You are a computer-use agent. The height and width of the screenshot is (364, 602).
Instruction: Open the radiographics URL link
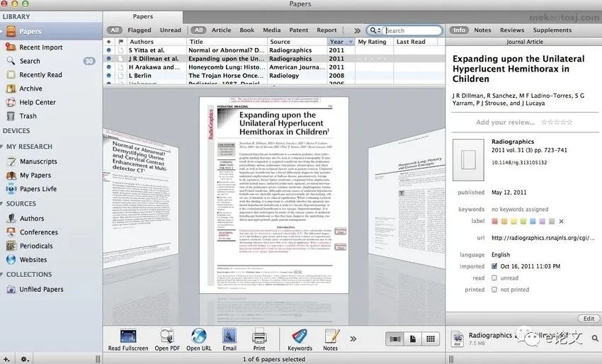tap(543, 238)
